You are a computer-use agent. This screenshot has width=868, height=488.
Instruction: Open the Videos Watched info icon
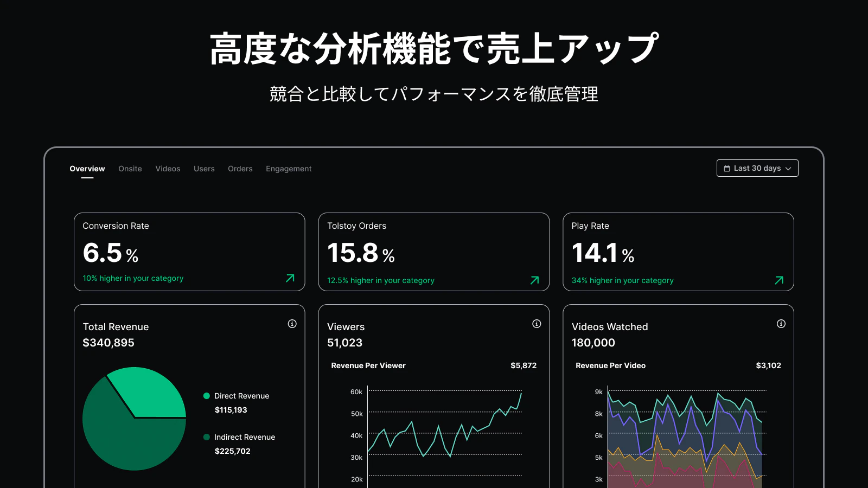click(x=781, y=324)
